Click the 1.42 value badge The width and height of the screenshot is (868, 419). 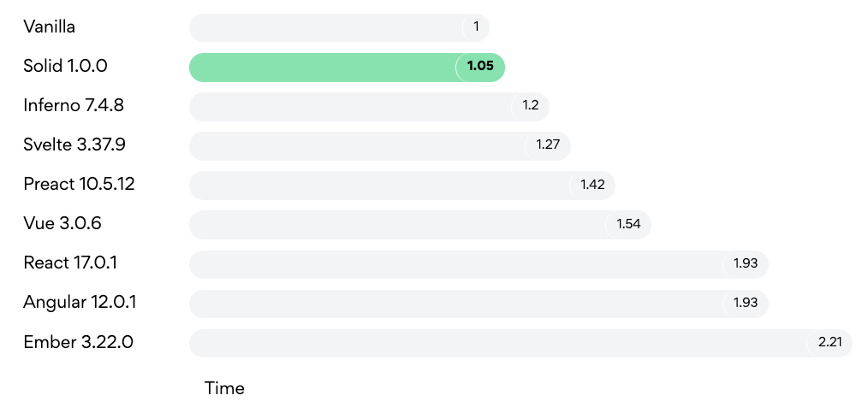click(592, 186)
